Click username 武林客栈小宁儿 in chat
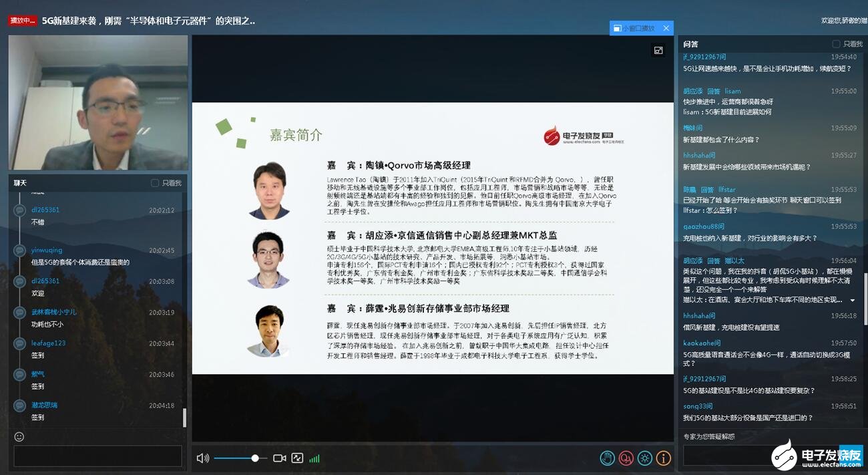868x475 pixels. [x=54, y=312]
